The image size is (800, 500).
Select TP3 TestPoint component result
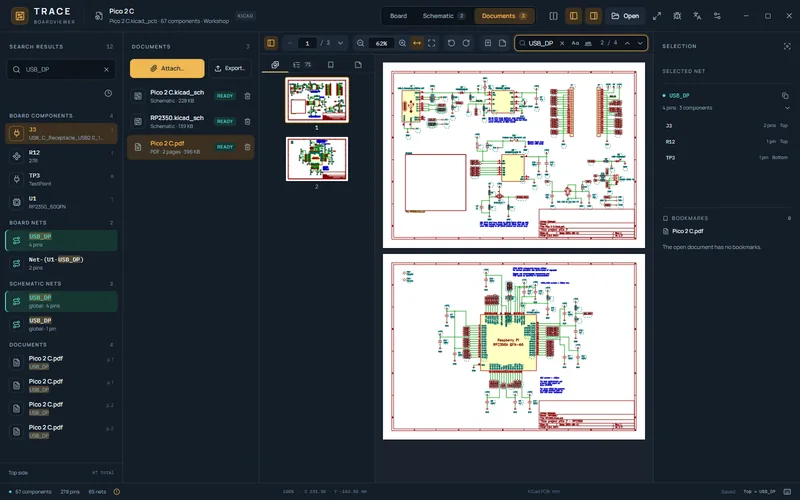pyautogui.click(x=61, y=179)
